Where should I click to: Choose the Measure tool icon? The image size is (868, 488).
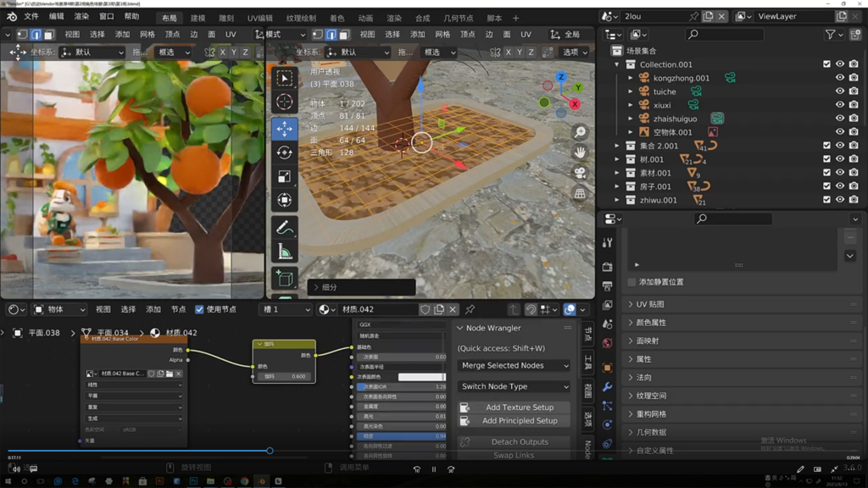[284, 252]
